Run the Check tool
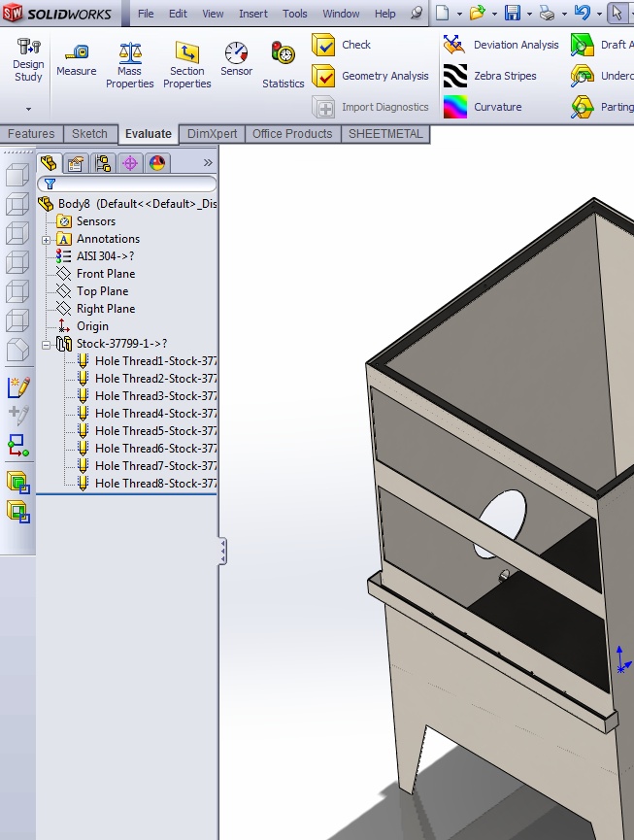 341,45
